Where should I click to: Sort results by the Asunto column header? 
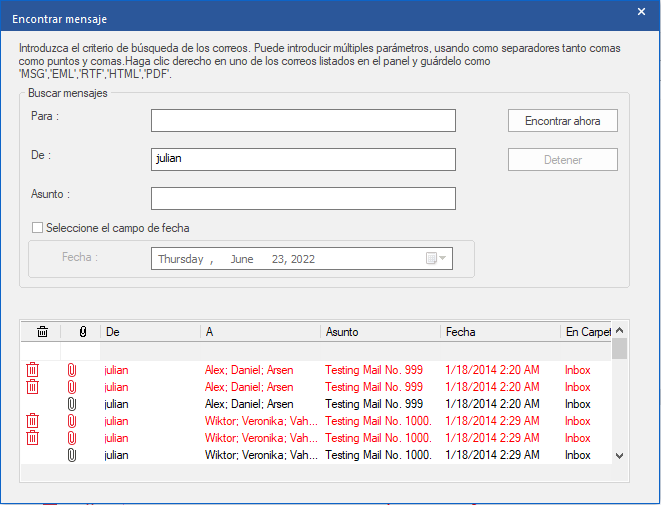[380, 332]
